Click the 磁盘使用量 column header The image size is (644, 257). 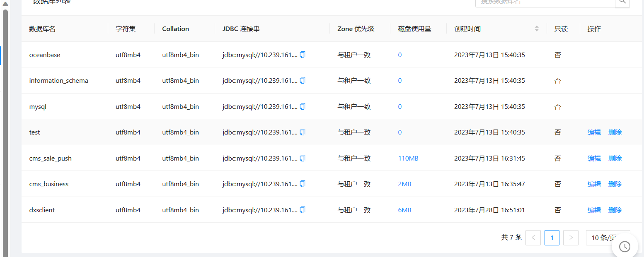[414, 29]
